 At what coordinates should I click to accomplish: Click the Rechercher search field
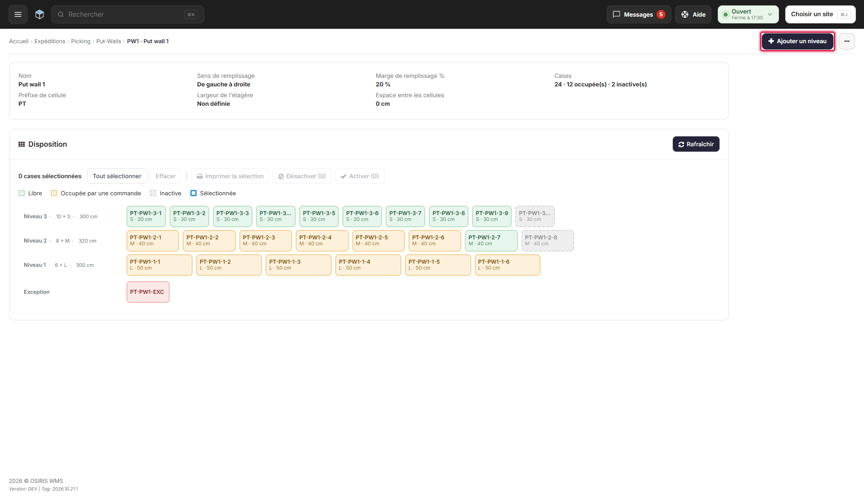pyautogui.click(x=128, y=14)
